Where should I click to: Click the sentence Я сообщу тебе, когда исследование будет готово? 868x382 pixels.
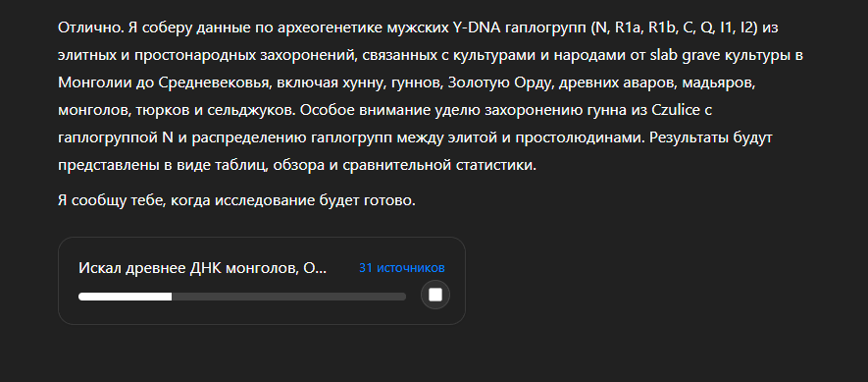236,200
